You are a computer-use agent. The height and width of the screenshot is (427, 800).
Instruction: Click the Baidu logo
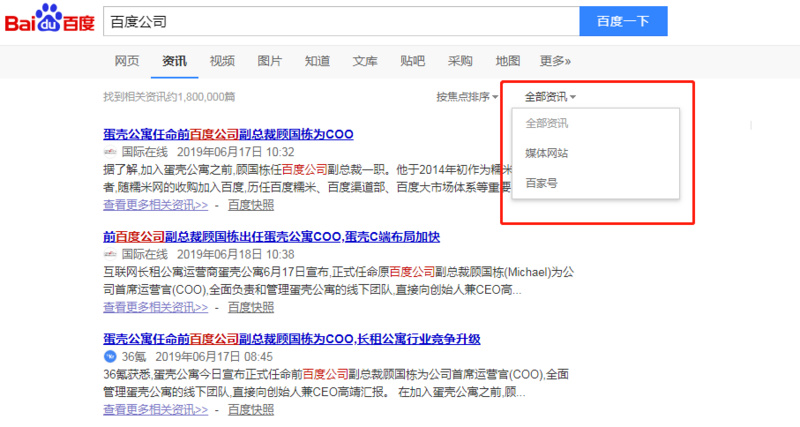click(49, 19)
